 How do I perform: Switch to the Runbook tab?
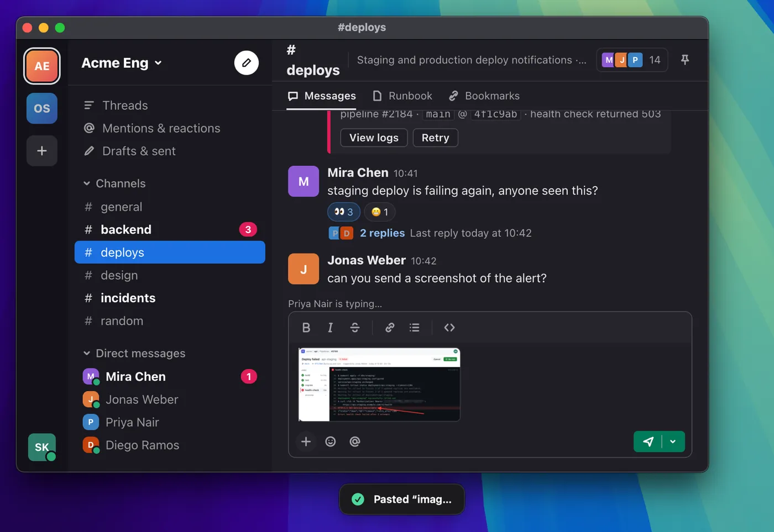(402, 96)
